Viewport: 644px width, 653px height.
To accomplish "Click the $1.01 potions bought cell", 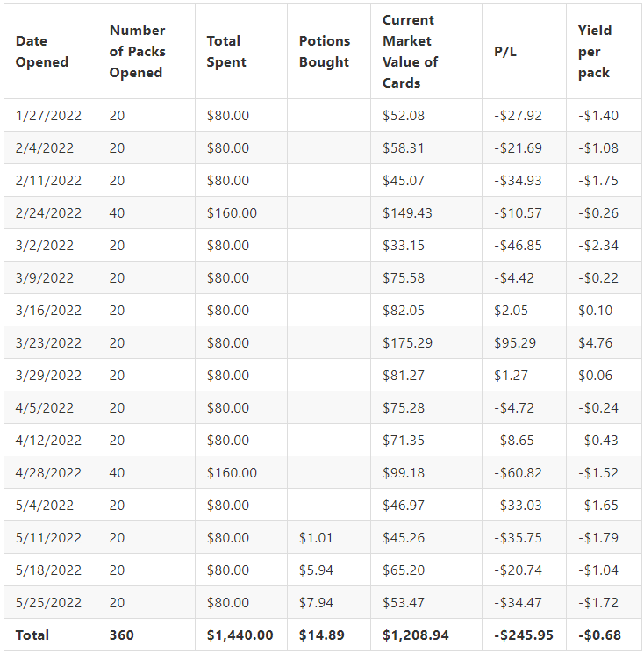I will 316,538.
